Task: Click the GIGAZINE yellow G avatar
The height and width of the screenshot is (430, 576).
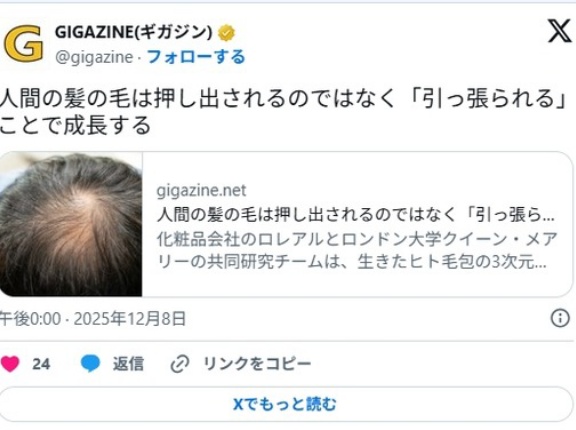Action: (24, 43)
